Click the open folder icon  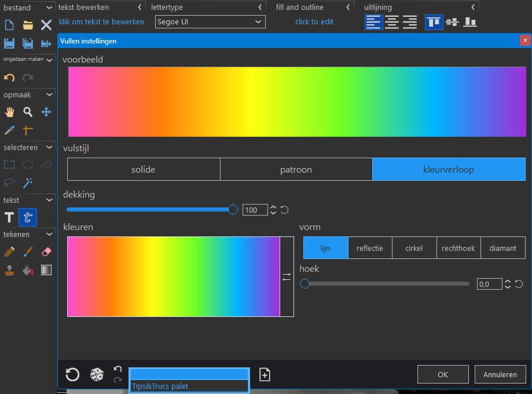click(28, 25)
